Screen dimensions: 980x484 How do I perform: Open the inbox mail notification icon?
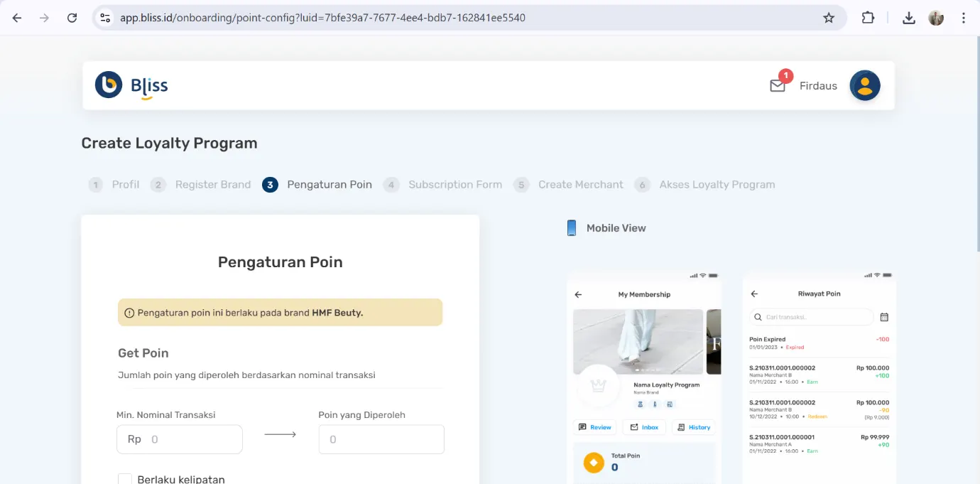(778, 86)
